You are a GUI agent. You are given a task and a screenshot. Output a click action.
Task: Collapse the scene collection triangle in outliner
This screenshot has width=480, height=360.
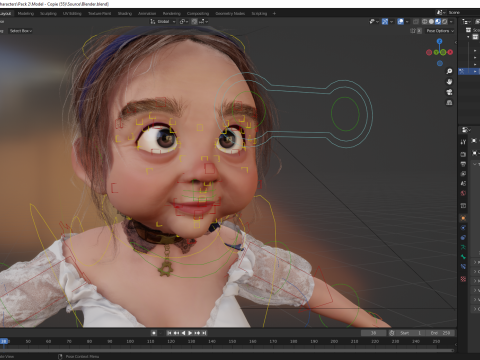(468, 37)
